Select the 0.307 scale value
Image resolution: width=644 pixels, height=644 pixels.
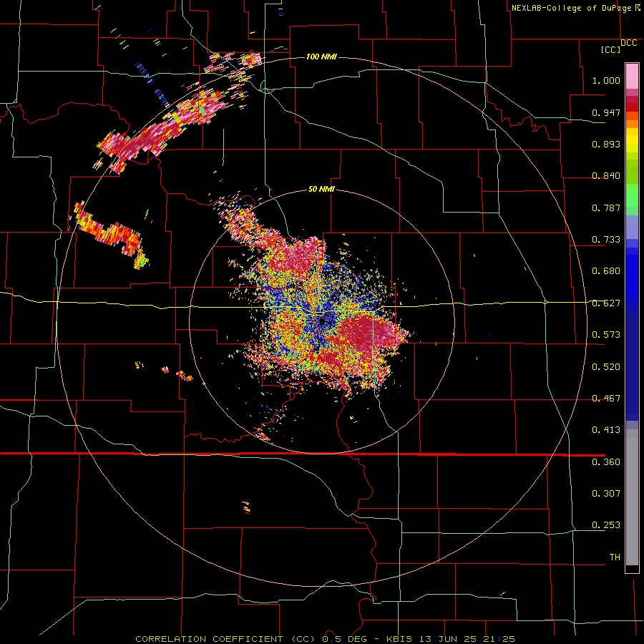pos(606,494)
